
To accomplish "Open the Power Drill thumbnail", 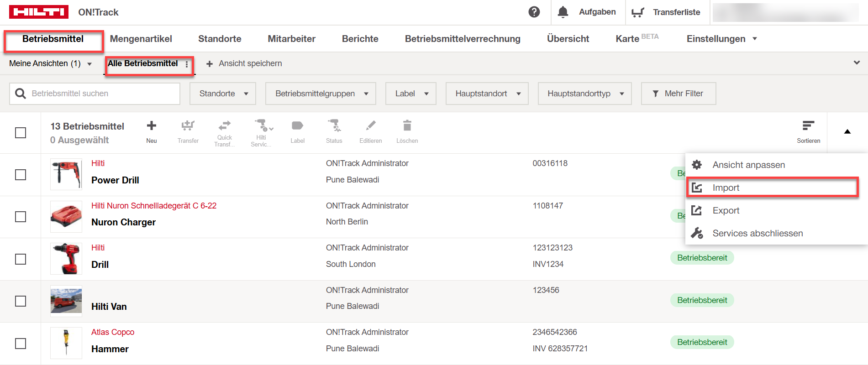I will (x=66, y=174).
